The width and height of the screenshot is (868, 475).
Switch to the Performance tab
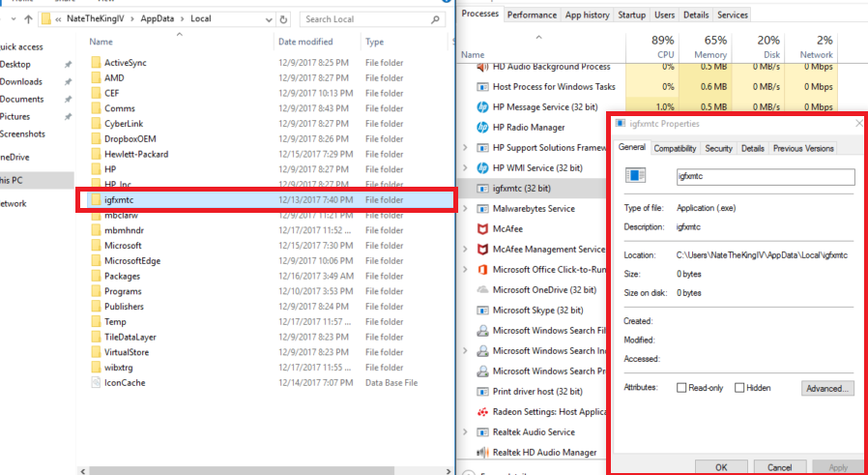click(532, 15)
